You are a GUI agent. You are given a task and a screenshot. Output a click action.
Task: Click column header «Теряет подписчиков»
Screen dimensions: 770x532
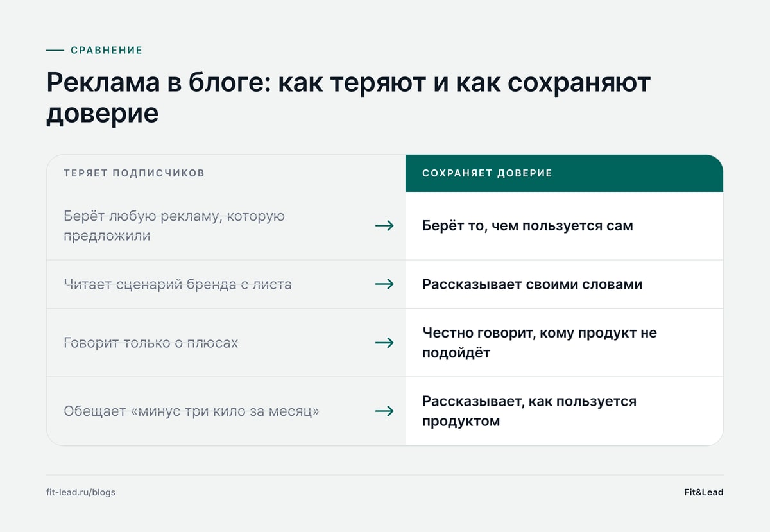(x=134, y=173)
